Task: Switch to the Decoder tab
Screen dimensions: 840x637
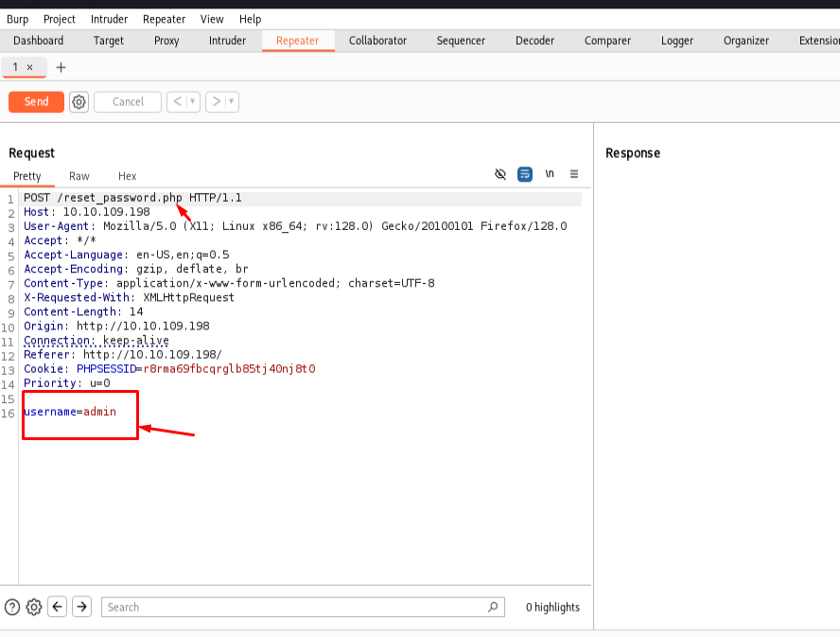Action: 534,41
